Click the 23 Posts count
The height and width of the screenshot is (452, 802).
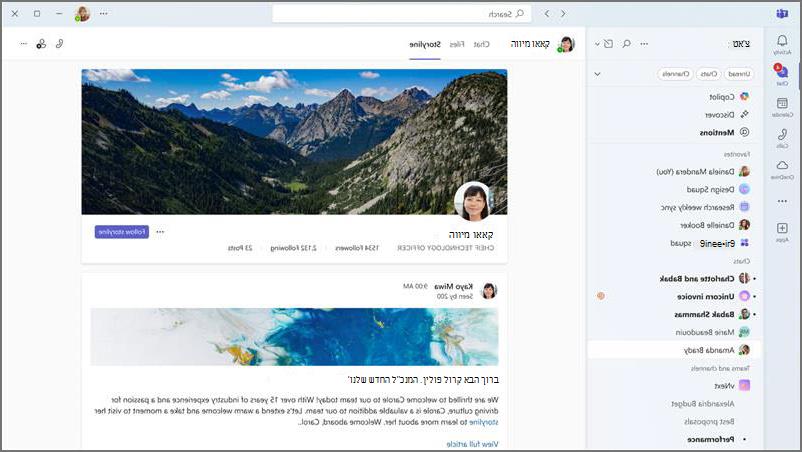(240, 248)
